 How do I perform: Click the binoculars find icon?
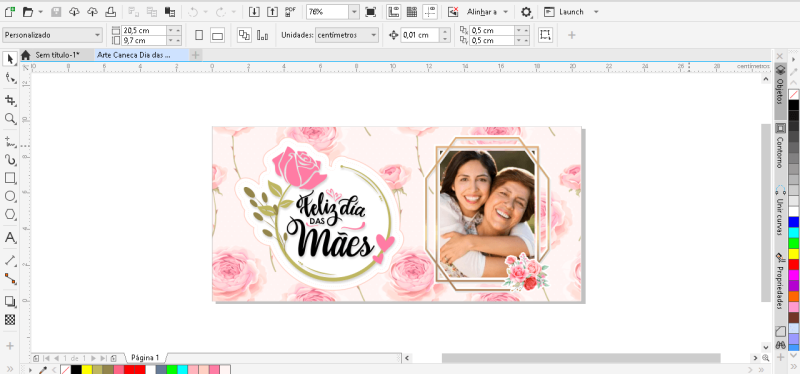point(780,344)
